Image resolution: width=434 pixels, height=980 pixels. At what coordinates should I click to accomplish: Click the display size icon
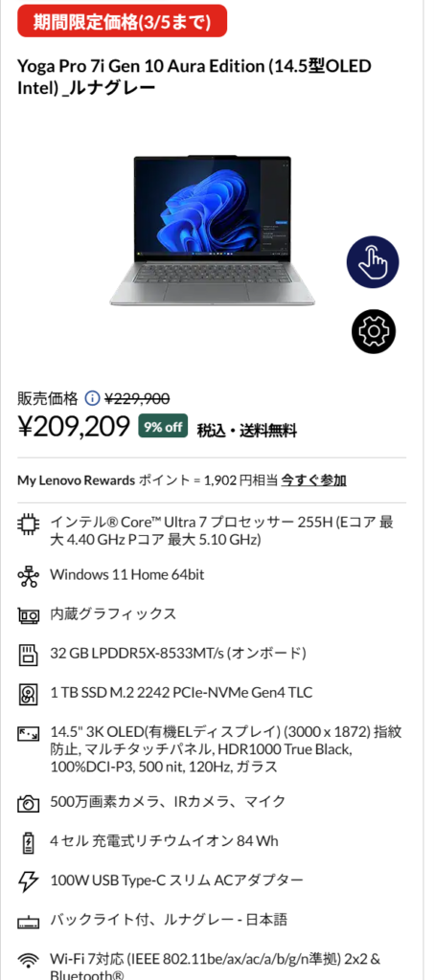point(28,732)
